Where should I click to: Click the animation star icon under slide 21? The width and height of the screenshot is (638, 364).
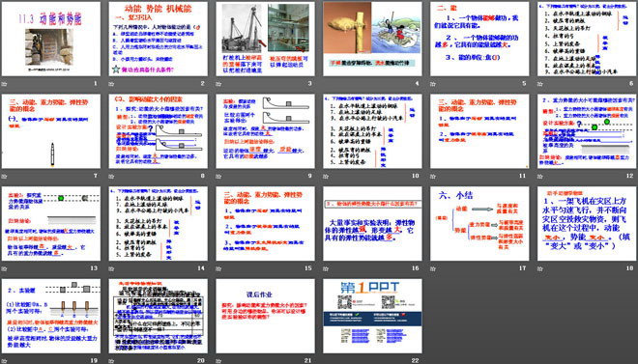(218, 360)
